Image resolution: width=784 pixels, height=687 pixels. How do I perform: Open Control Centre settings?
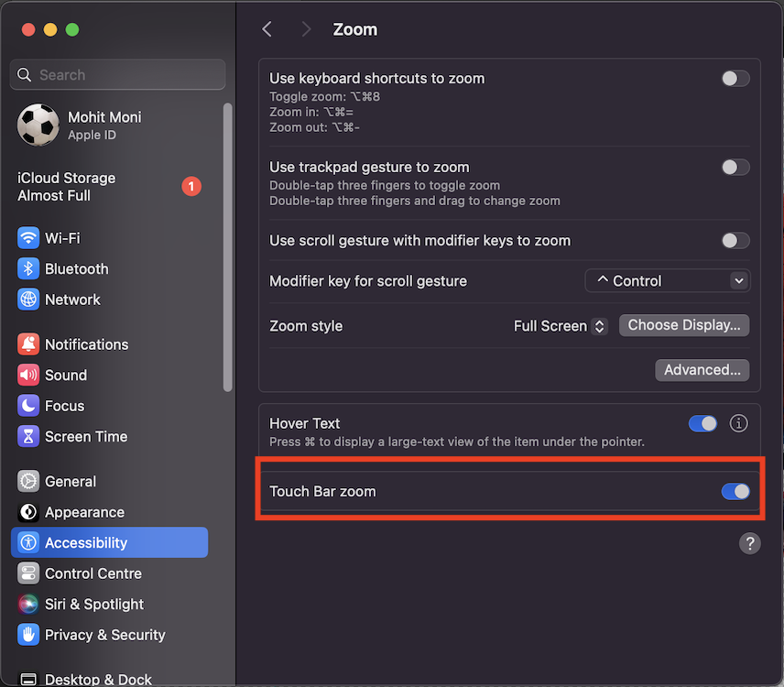92,573
